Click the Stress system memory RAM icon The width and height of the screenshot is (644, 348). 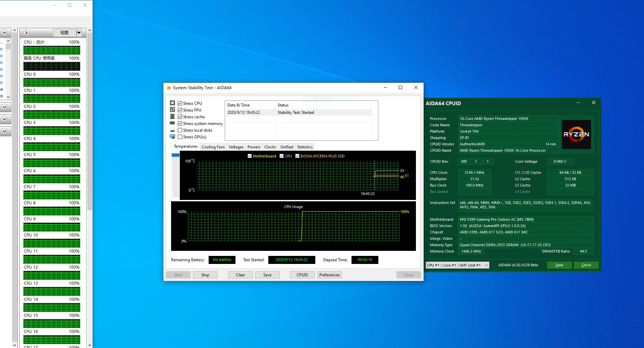172,123
